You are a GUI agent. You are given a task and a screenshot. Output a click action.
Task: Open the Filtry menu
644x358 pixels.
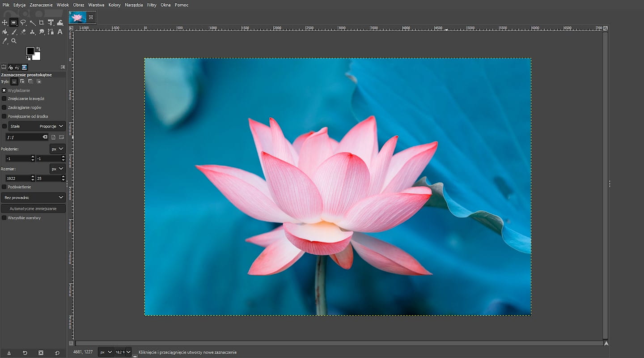(152, 5)
